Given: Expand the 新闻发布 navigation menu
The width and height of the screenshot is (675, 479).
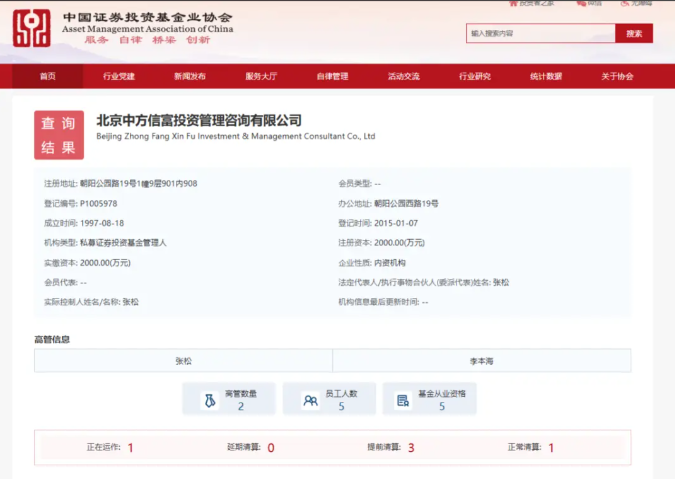Looking at the screenshot, I should click(x=190, y=76).
